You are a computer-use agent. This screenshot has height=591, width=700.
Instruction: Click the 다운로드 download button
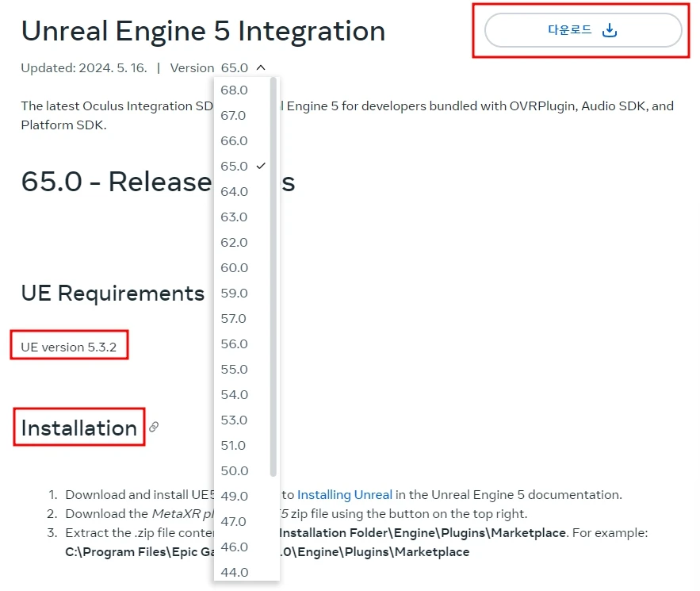[583, 30]
